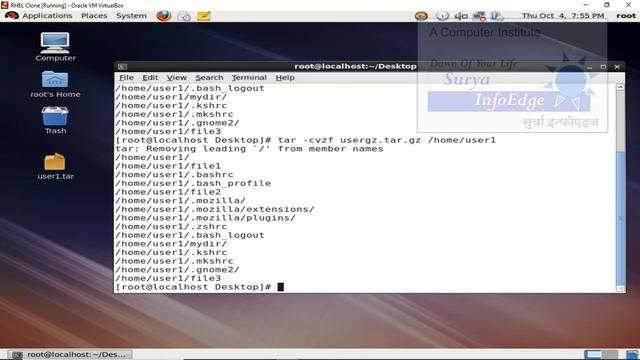The image size is (640, 360).
Task: Click the terminal window menu icon in titlebar
Action: [122, 67]
